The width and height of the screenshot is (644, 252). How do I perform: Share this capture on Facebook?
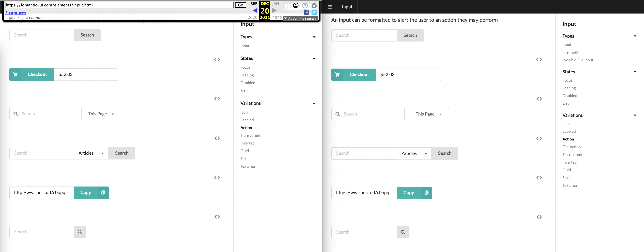coord(306,12)
